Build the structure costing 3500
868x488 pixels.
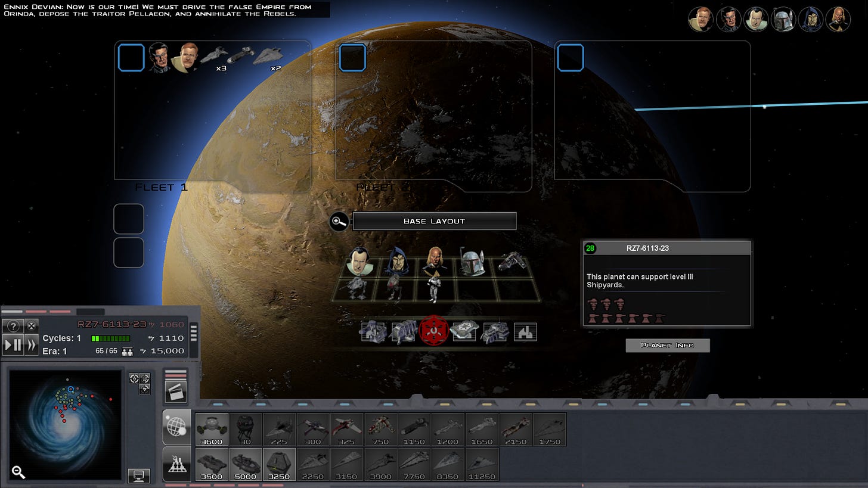coord(212,464)
